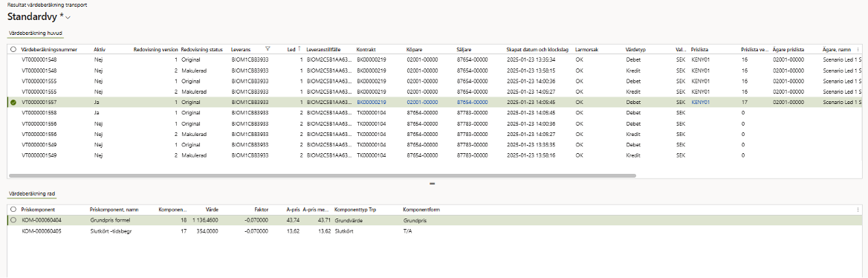Select the VT0000001557 number cell
The width and height of the screenshot is (868, 278).
(39, 102)
